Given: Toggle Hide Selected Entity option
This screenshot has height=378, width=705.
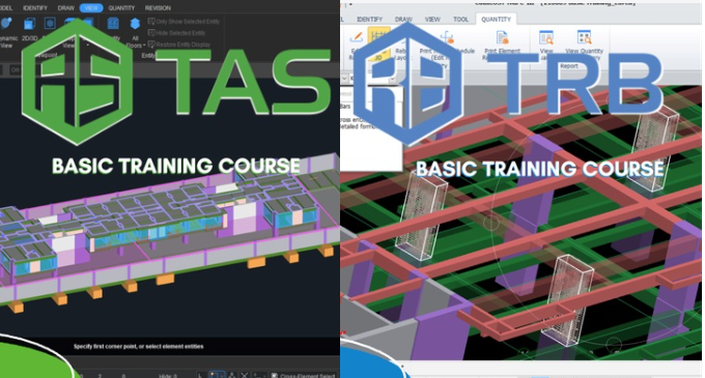Looking at the screenshot, I should 177,33.
